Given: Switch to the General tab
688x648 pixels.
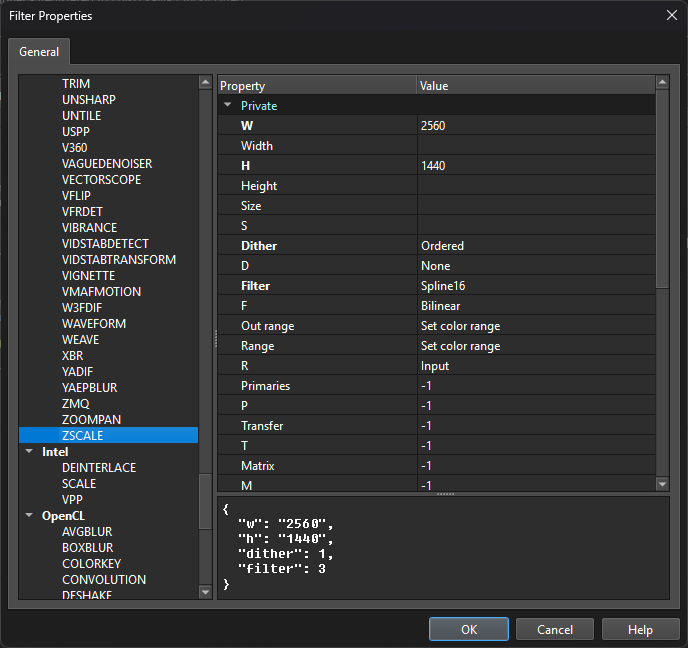Looking at the screenshot, I should pyautogui.click(x=39, y=52).
